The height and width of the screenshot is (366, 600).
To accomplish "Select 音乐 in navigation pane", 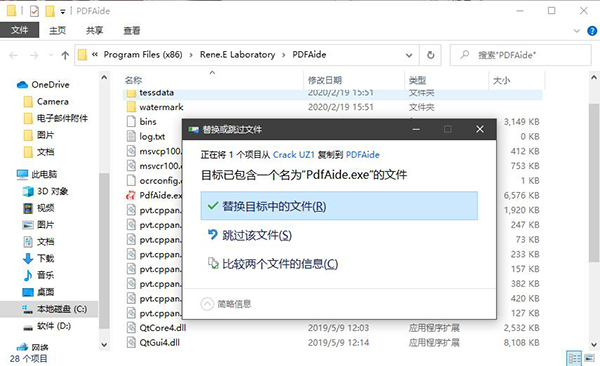I will [39, 275].
